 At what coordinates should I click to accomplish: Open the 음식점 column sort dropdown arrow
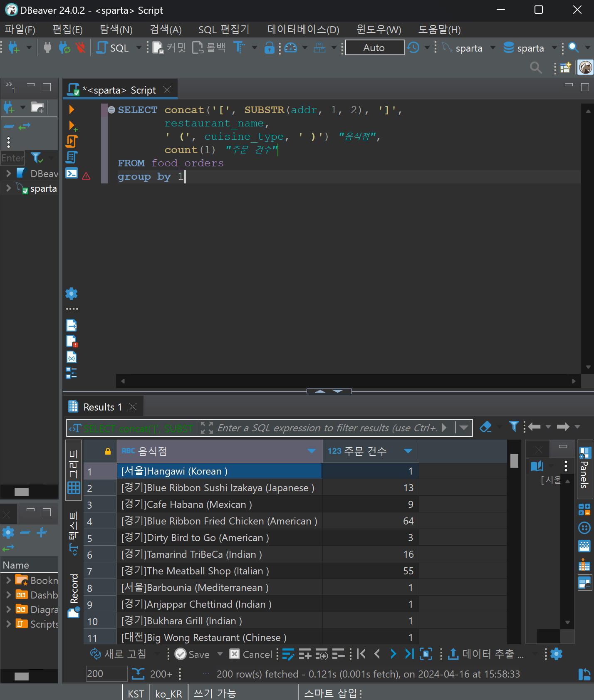(x=311, y=451)
